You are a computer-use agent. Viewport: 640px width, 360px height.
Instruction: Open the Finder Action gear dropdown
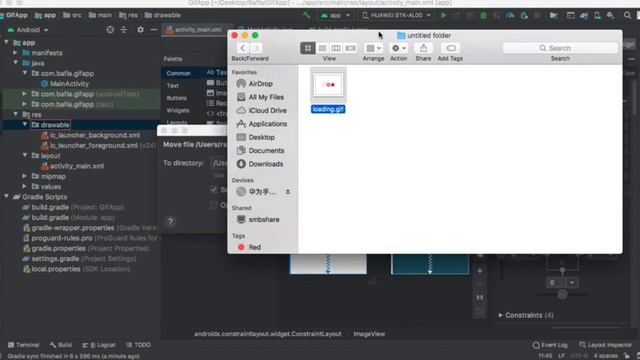point(399,48)
